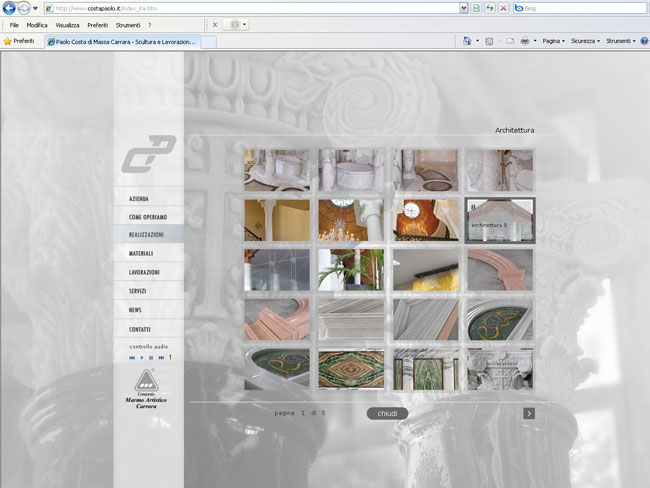Play the background audio
This screenshot has width=650, height=488.
click(x=142, y=358)
